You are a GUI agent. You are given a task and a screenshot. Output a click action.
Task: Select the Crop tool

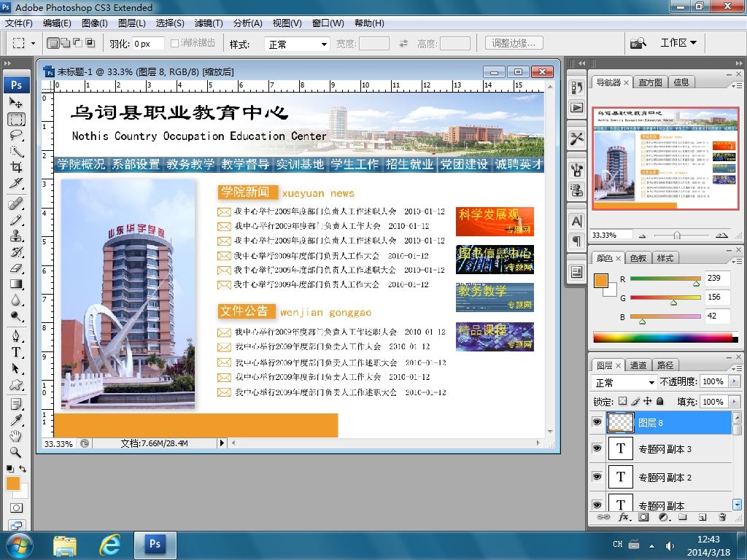(16, 167)
